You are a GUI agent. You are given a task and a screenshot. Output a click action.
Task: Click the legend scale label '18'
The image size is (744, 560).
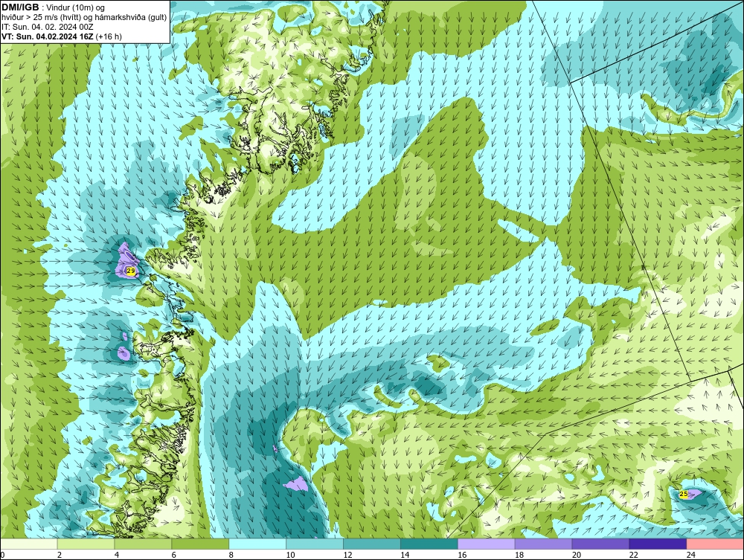pyautogui.click(x=519, y=555)
